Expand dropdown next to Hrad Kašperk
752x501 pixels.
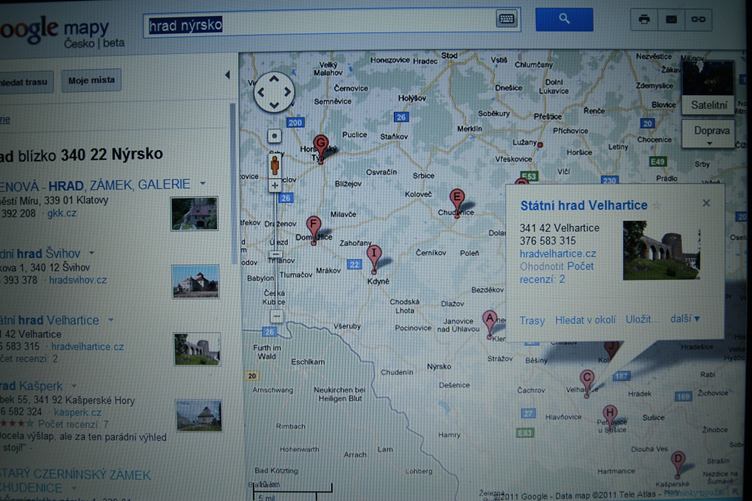tap(74, 385)
